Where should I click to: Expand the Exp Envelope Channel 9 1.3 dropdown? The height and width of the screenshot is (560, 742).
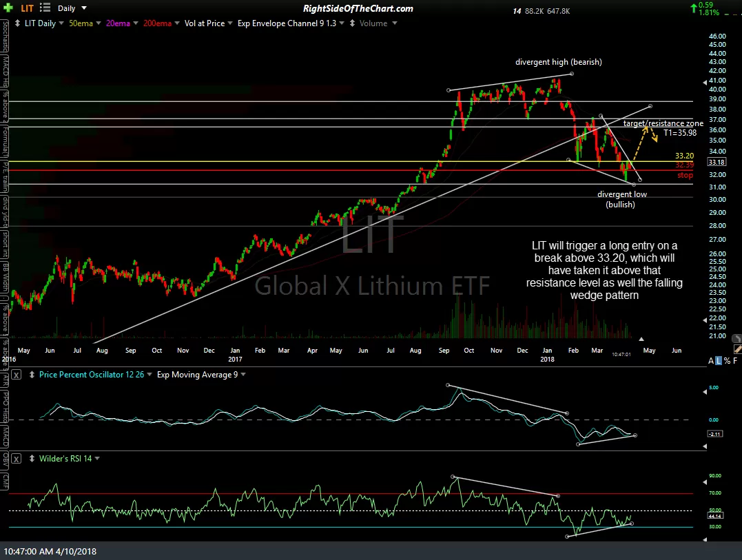pyautogui.click(x=342, y=23)
